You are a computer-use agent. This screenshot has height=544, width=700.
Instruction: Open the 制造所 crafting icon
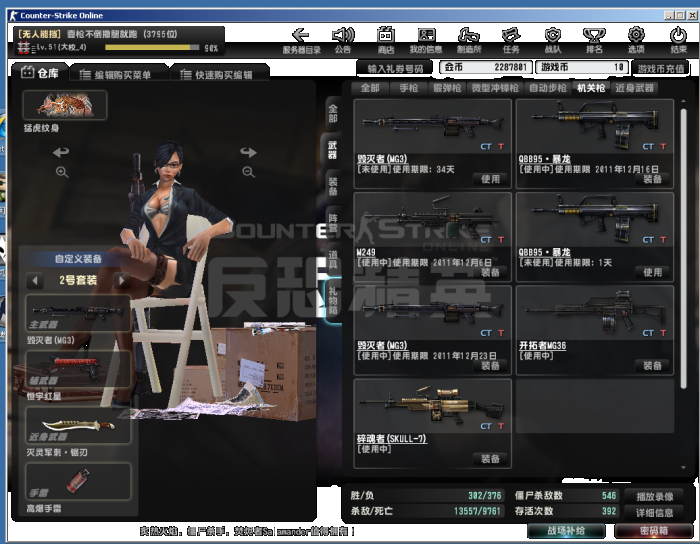coord(468,36)
